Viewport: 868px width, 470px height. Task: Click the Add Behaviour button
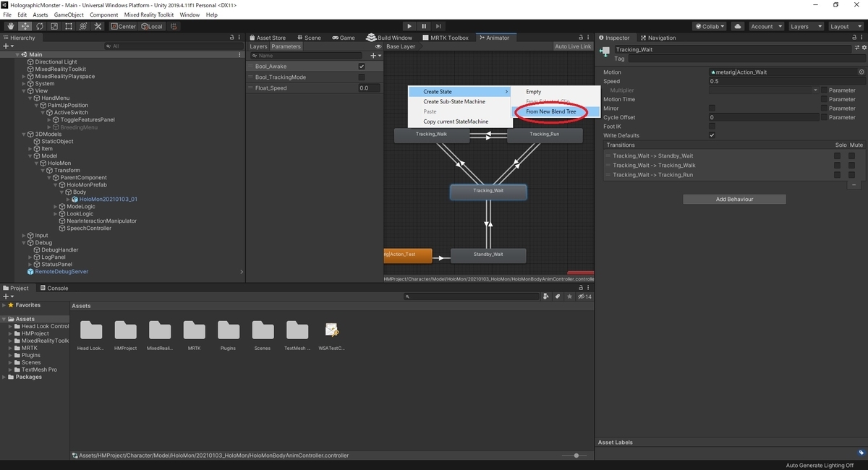734,199
